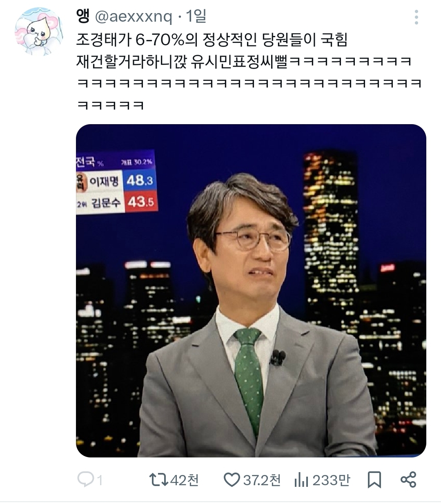Click the 42천 repost count

coord(184,480)
